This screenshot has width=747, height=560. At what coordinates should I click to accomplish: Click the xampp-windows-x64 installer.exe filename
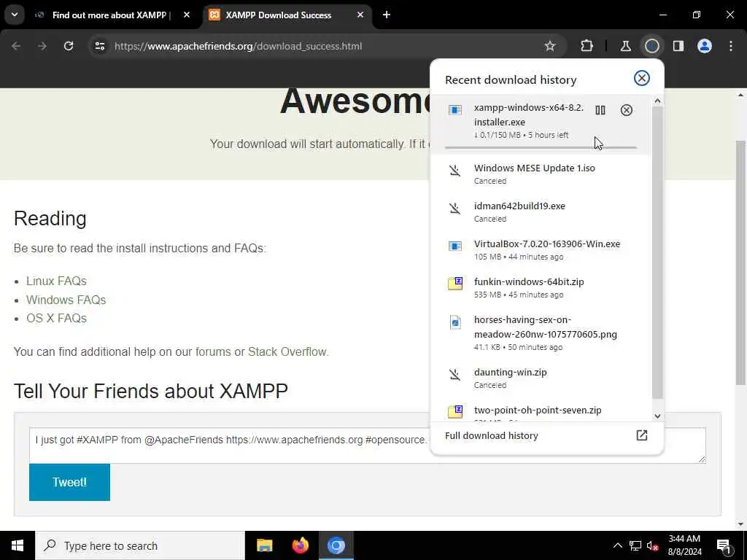click(x=528, y=114)
